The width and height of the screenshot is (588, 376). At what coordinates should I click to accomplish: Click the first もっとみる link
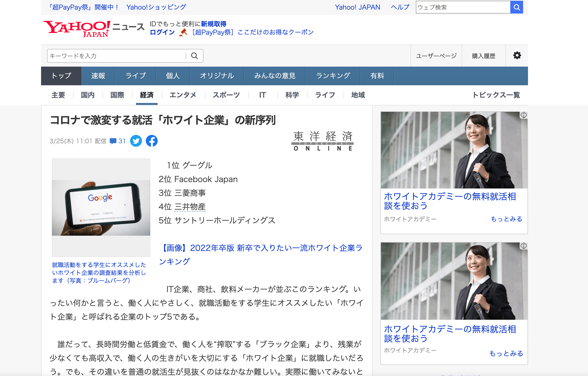pyautogui.click(x=506, y=219)
